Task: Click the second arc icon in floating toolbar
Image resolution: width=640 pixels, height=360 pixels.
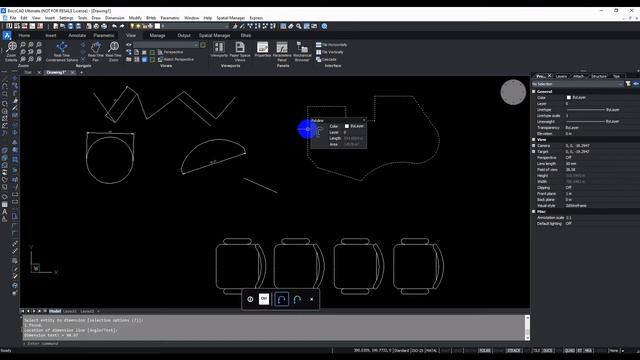Action: coord(297,299)
